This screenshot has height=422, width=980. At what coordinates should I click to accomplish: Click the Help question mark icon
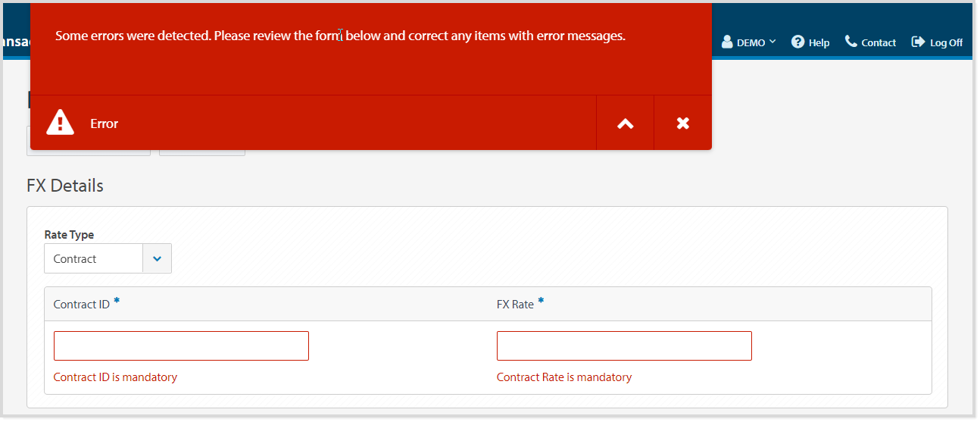[797, 42]
